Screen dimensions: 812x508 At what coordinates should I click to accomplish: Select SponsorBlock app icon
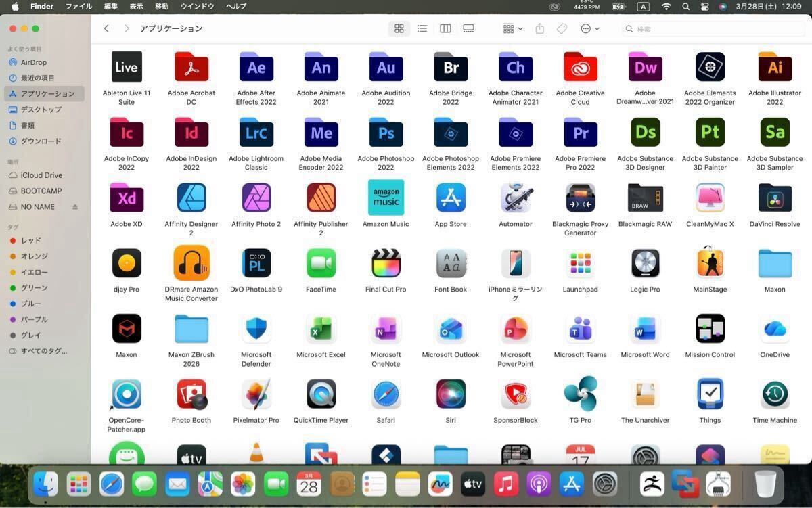tap(516, 394)
